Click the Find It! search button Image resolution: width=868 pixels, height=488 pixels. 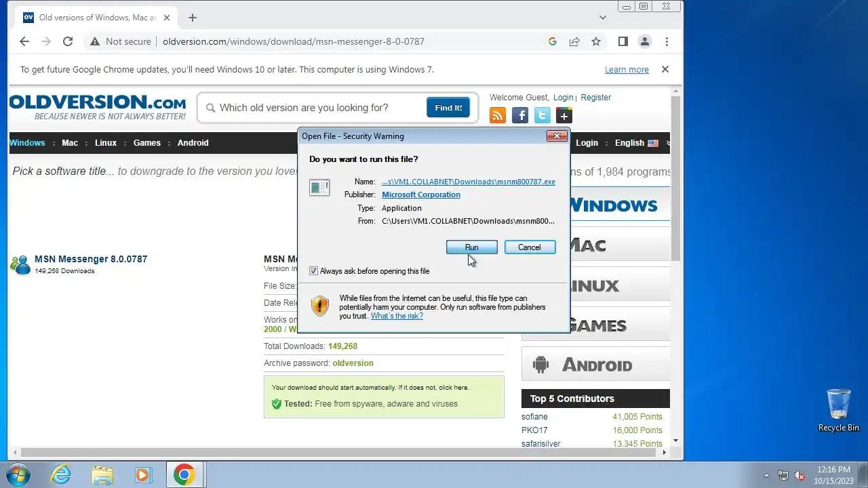tap(448, 108)
